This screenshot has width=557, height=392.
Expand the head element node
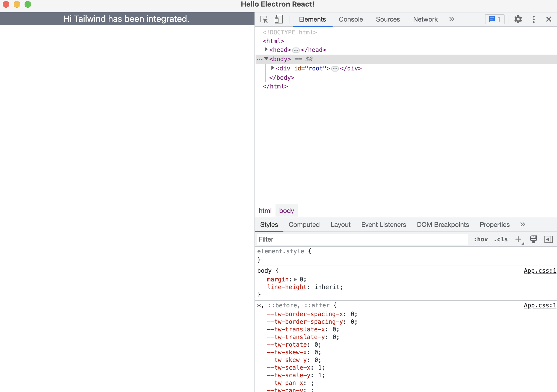click(x=266, y=49)
